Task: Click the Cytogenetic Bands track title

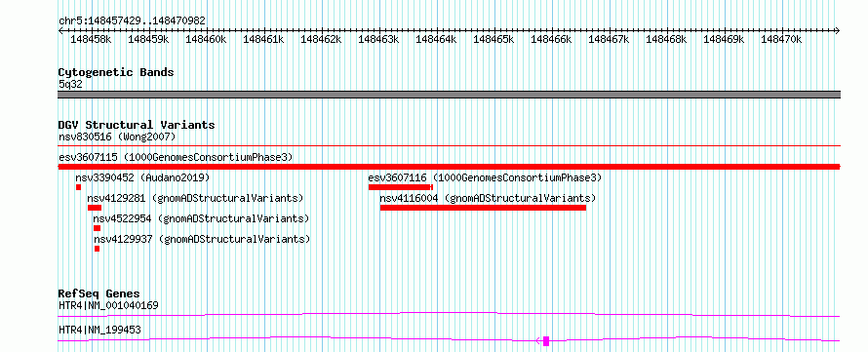Action: pyautogui.click(x=116, y=72)
